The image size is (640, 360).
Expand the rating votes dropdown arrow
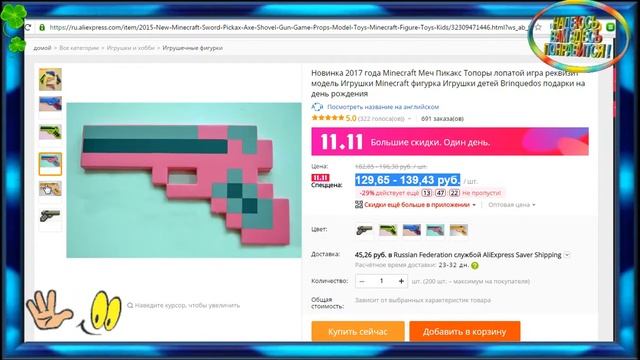point(409,119)
